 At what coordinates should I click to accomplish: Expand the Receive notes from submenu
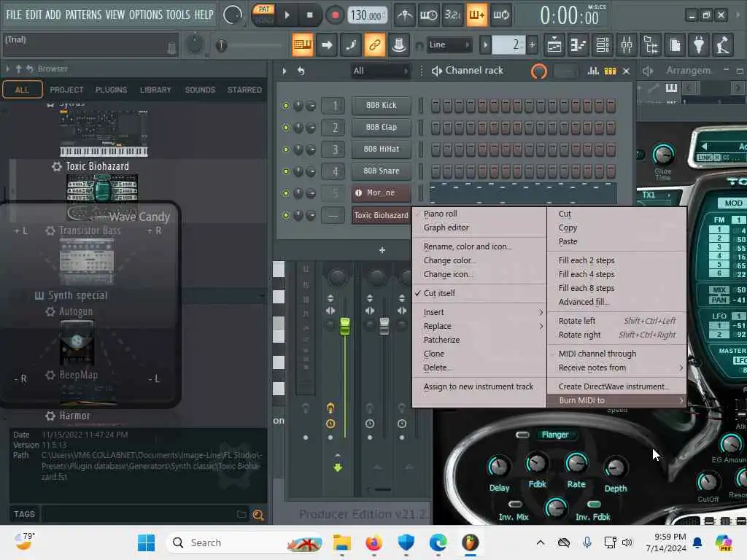click(616, 367)
